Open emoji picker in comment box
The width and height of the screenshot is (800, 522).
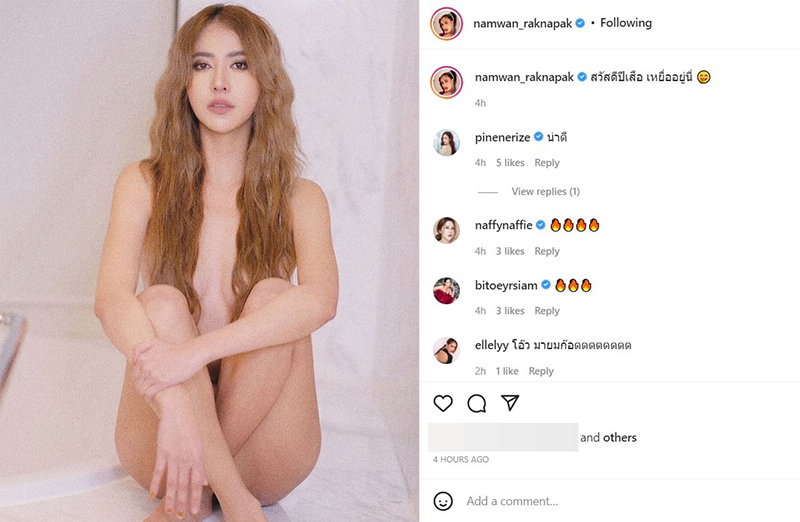click(443, 500)
